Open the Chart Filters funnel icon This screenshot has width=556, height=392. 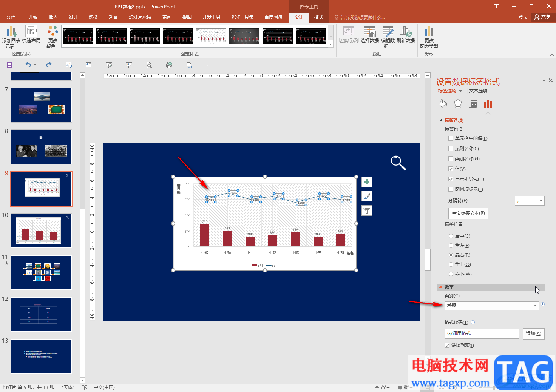pos(366,211)
